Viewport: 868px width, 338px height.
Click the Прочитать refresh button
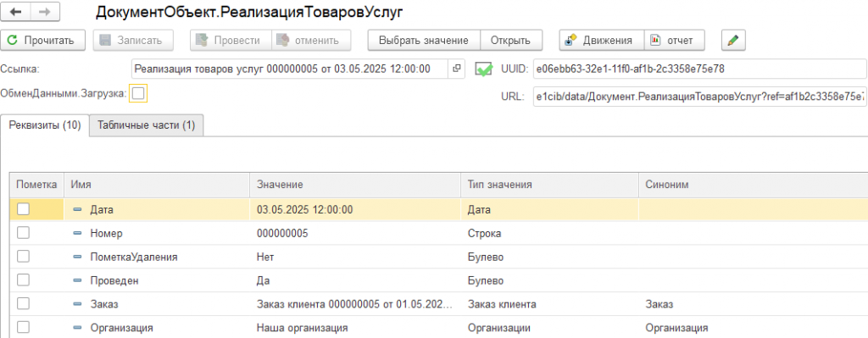42,40
